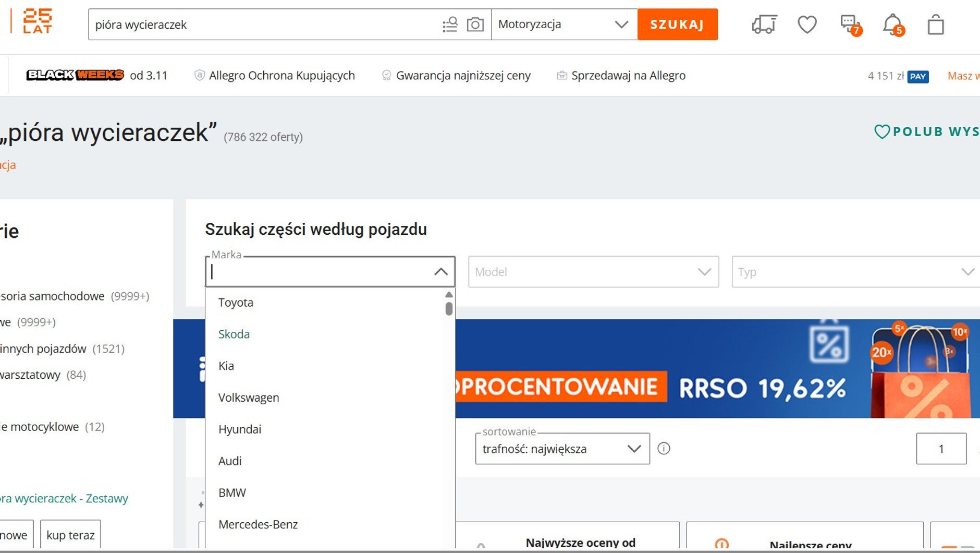Click Marka list scroll-up arrow

449,295
